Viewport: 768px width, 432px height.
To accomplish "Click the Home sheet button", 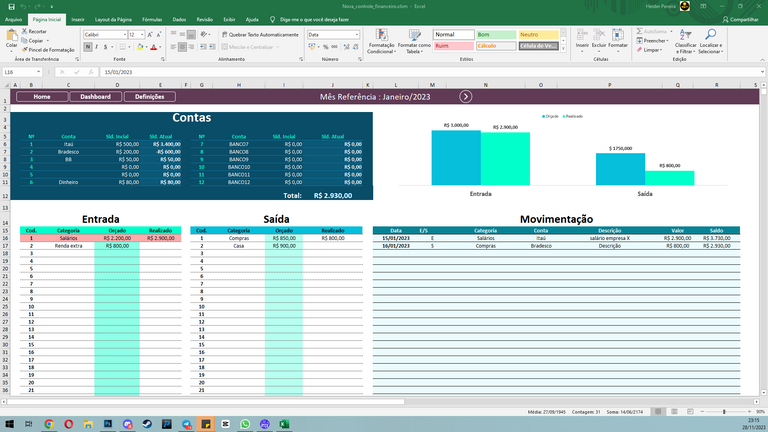I will tap(42, 96).
